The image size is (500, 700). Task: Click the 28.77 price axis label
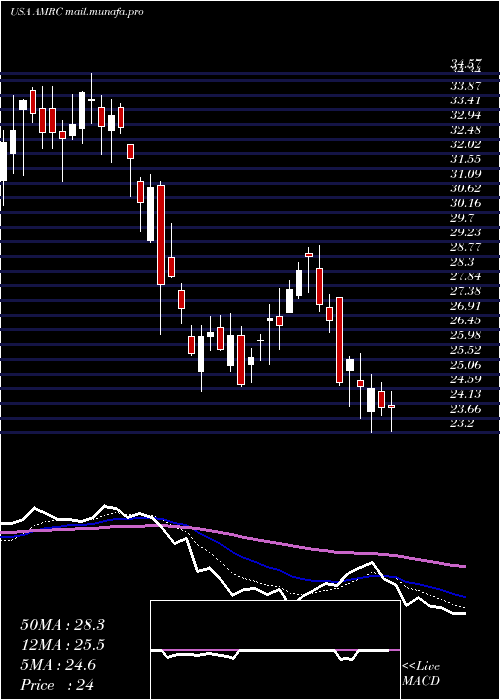point(465,247)
